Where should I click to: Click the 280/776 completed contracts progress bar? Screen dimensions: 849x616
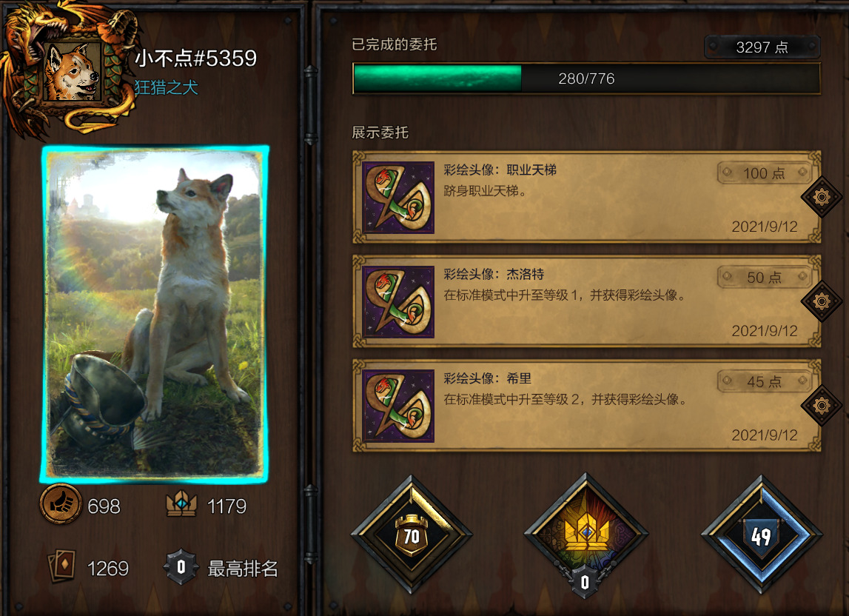pyautogui.click(x=586, y=78)
